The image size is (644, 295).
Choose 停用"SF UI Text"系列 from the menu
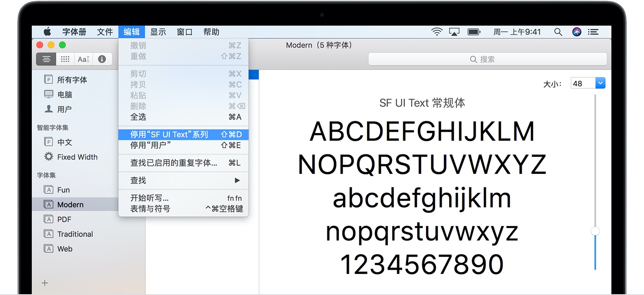click(173, 134)
